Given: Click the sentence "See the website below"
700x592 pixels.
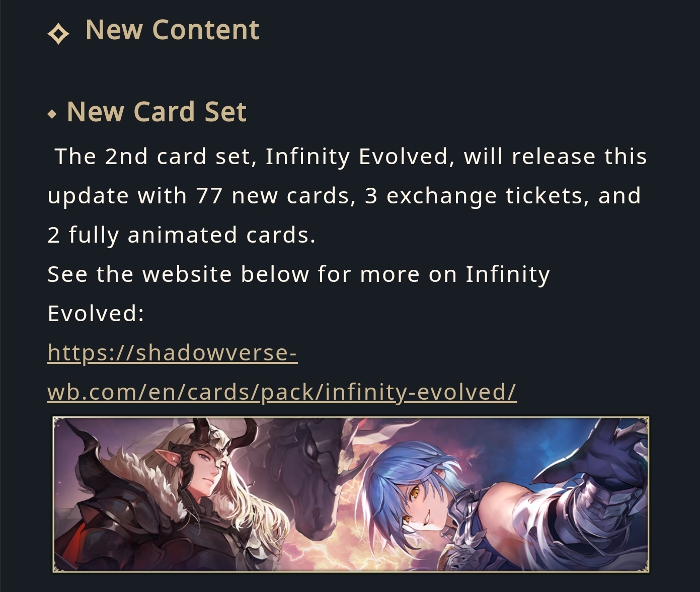Looking at the screenshot, I should (178, 274).
